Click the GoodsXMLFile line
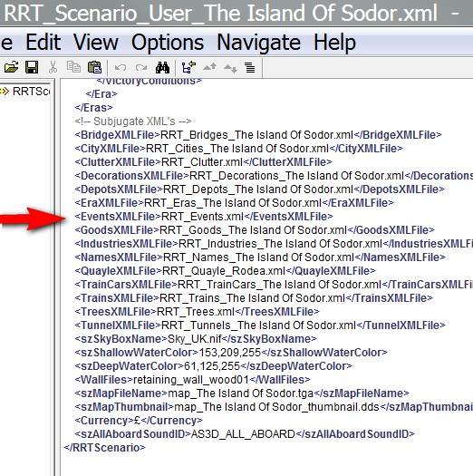473x476 pixels. coord(255,230)
